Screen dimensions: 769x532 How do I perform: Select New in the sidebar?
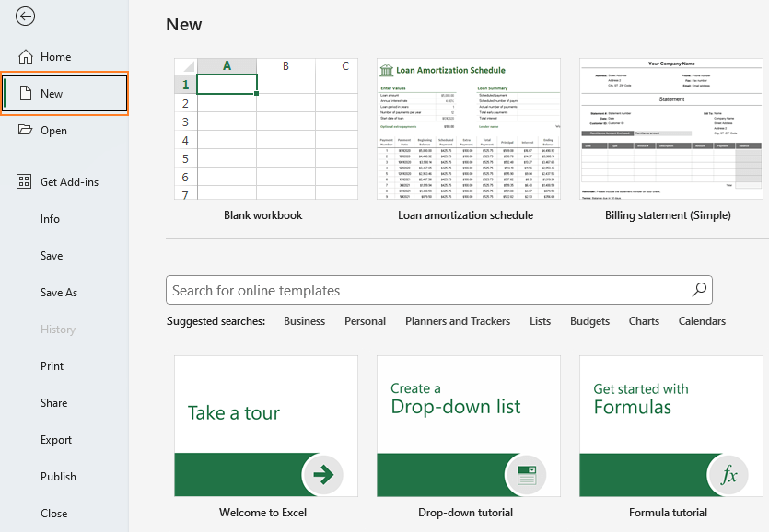pyautogui.click(x=64, y=93)
